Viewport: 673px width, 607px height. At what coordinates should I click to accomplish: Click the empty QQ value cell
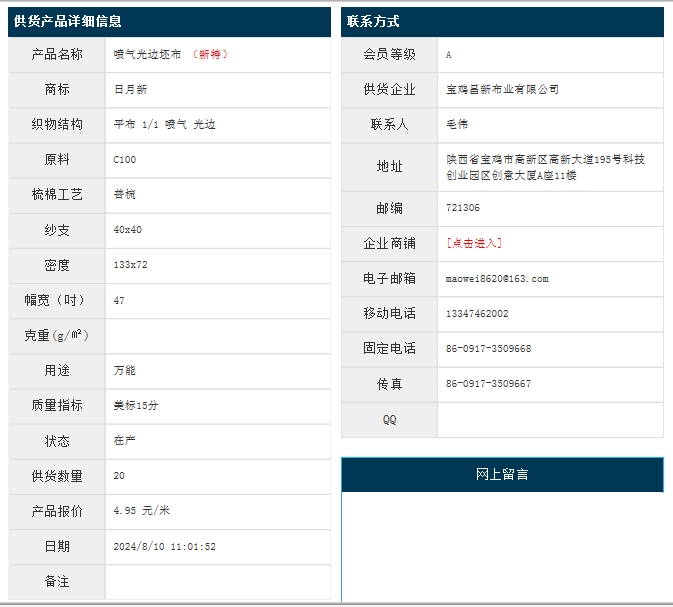550,420
